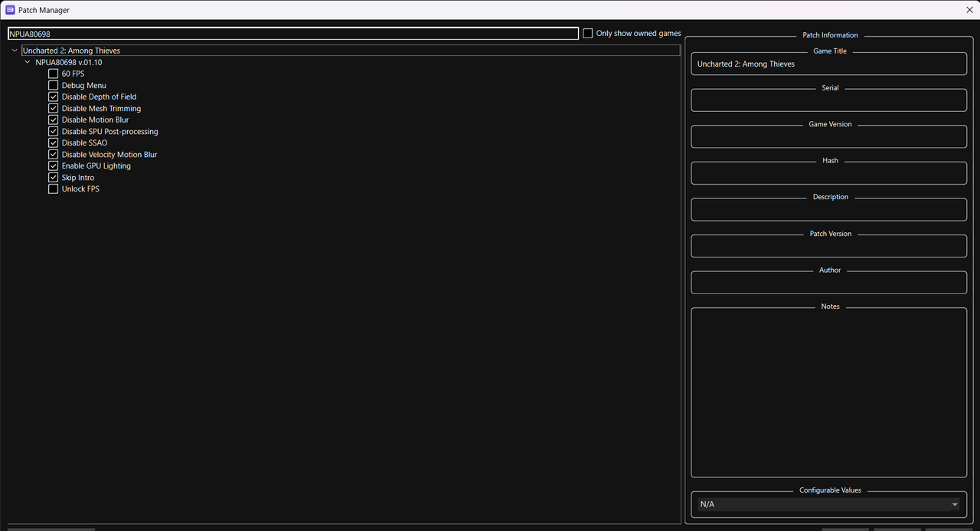Uncheck Disable Motion Blur
980x531 pixels.
[x=54, y=120]
